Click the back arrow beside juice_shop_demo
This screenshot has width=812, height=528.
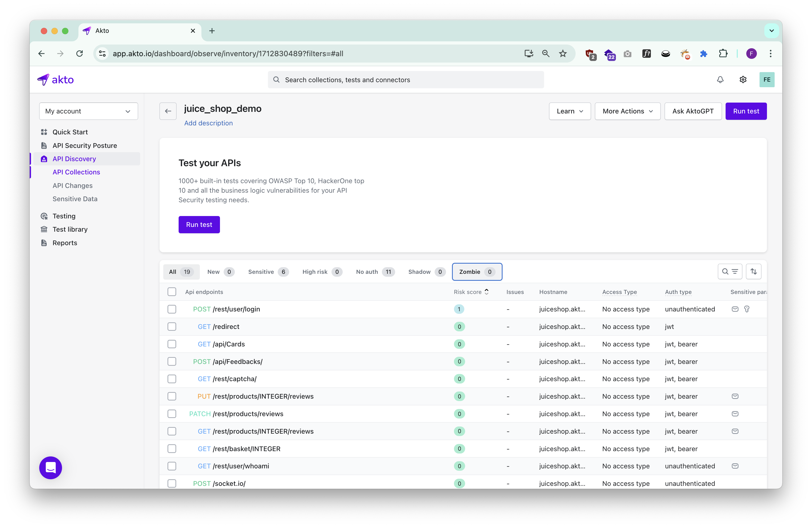coord(168,111)
